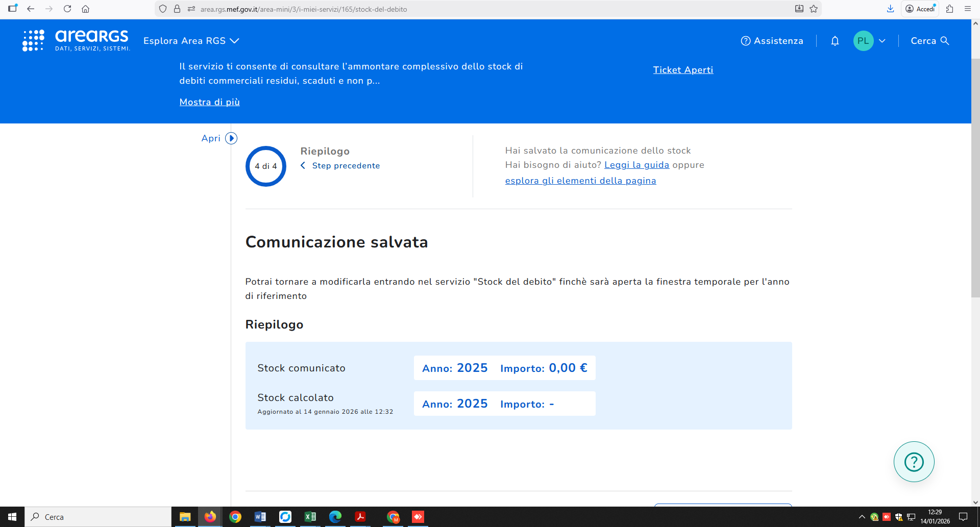Open the browser downloads icon

point(890,9)
